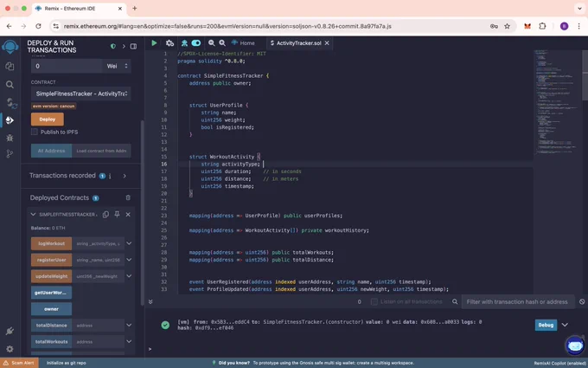Remove deployed SimpleFitnessTracker instance with X
588x368 pixels.
click(x=128, y=215)
